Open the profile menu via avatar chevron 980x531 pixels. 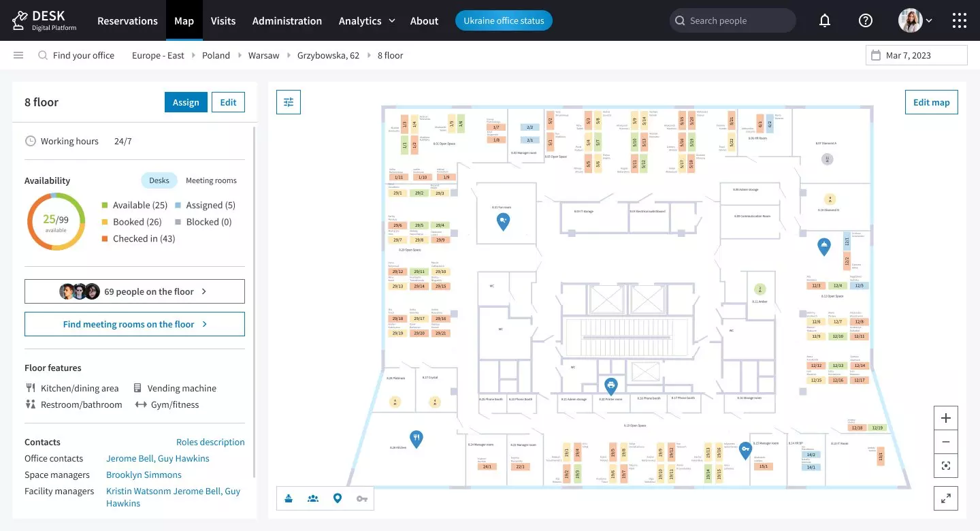click(928, 20)
